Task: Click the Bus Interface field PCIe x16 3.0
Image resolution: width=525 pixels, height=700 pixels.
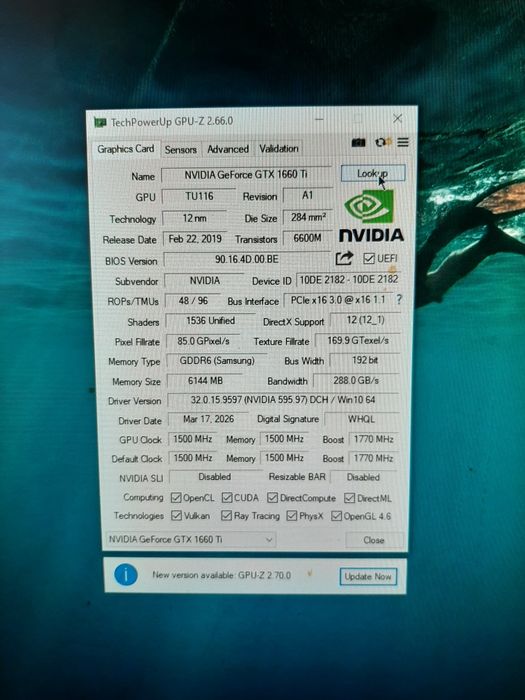Action: (338, 300)
